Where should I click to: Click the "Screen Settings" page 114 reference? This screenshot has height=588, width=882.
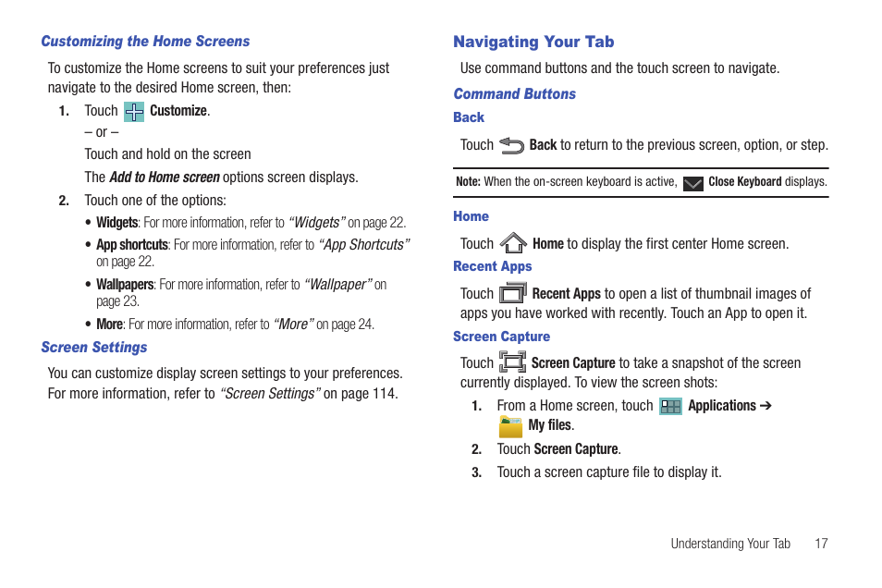point(309,394)
